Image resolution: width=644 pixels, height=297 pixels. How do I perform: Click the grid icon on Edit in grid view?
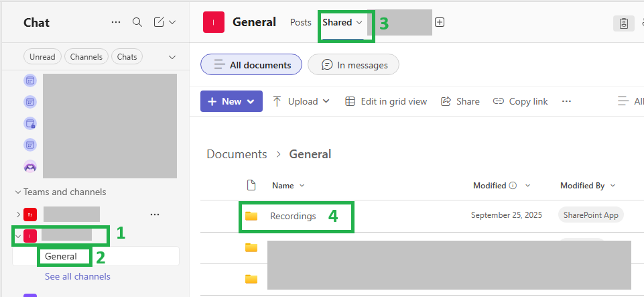[x=350, y=101]
